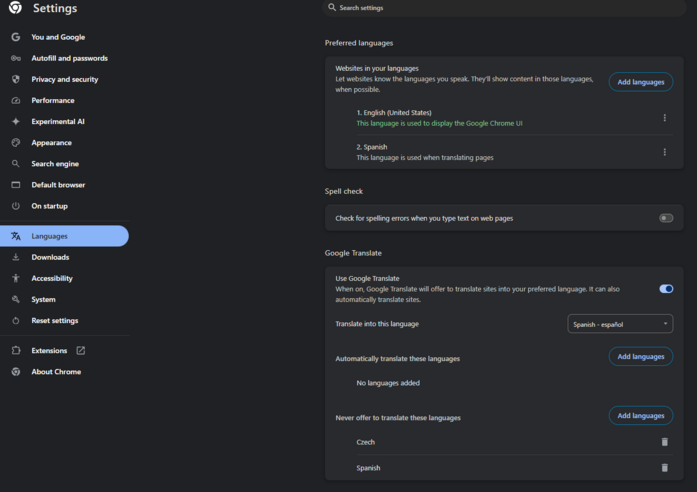Click the reset icon for Reset settings
This screenshot has width=697, height=492.
[x=16, y=320]
